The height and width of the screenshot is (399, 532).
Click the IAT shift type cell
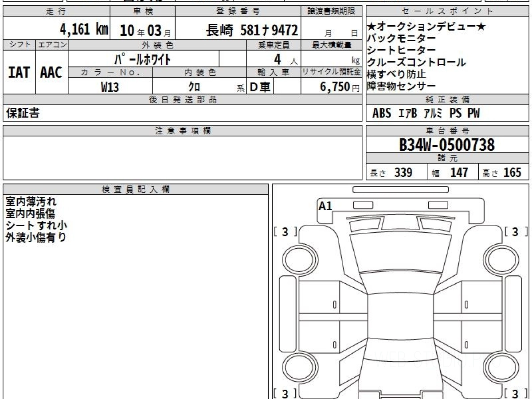click(x=19, y=73)
